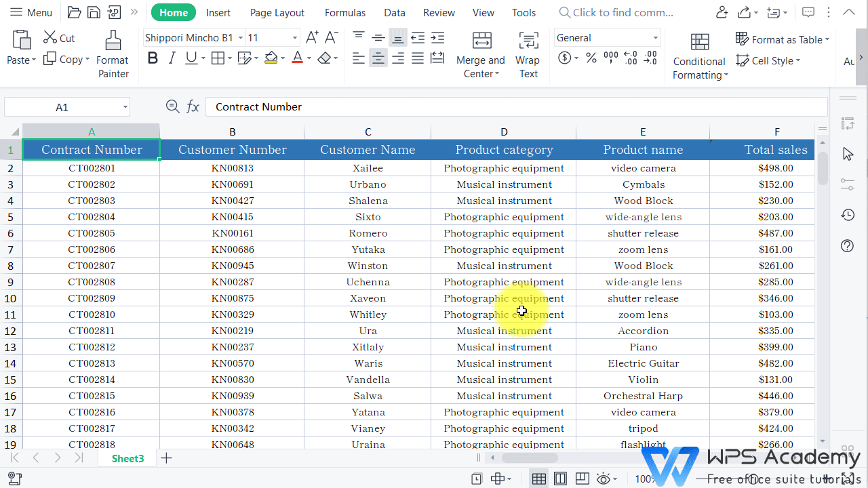The width and height of the screenshot is (868, 488).
Task: Click the Help icon in the right sidebar
Action: pos(847,245)
